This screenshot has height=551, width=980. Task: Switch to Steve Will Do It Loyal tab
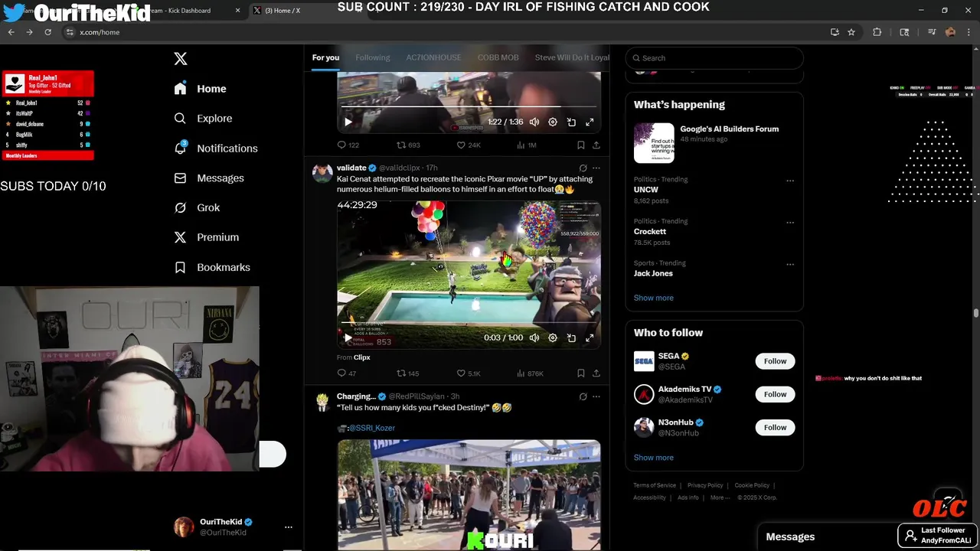click(572, 57)
